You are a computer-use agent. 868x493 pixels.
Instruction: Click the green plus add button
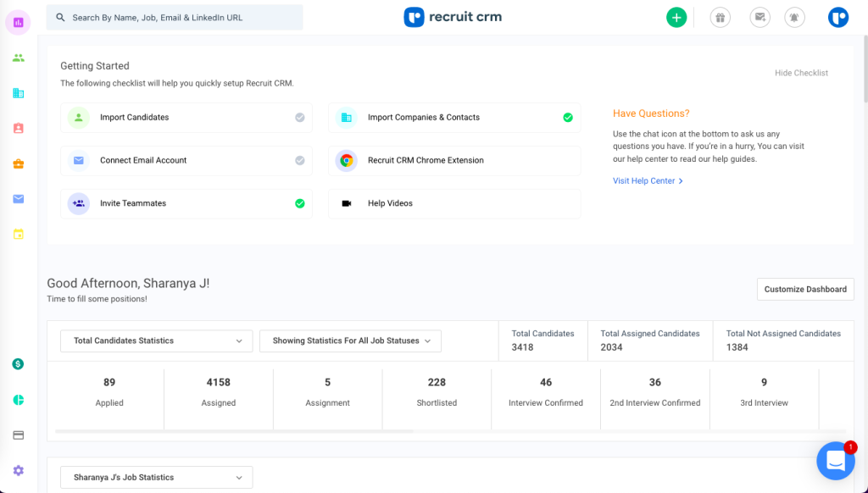point(676,18)
